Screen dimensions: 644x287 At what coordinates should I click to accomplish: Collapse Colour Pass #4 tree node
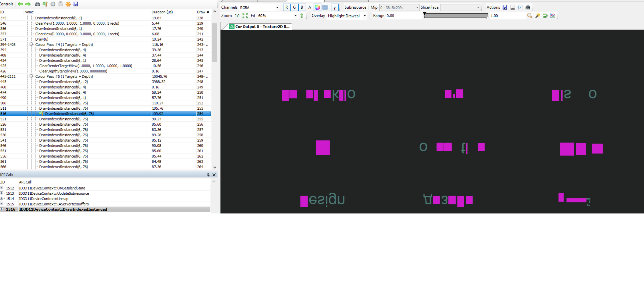pos(31,45)
